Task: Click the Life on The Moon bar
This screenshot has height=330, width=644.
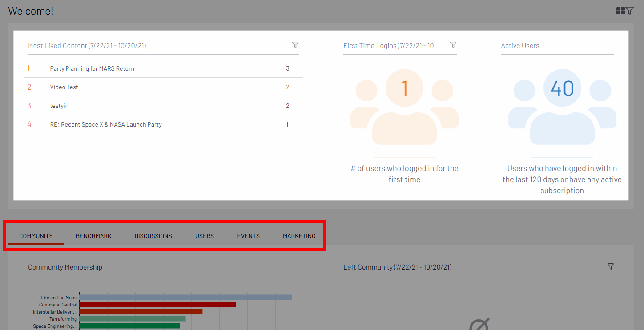Action: point(185,298)
